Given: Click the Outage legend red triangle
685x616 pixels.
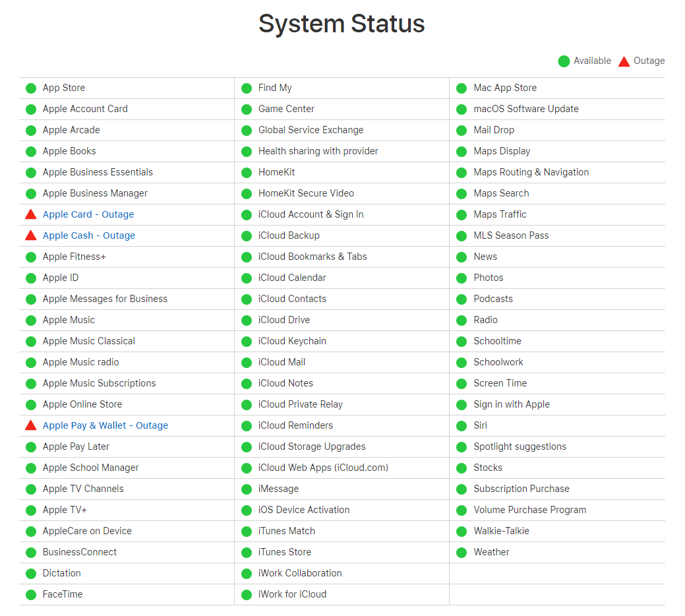Looking at the screenshot, I should tap(624, 61).
